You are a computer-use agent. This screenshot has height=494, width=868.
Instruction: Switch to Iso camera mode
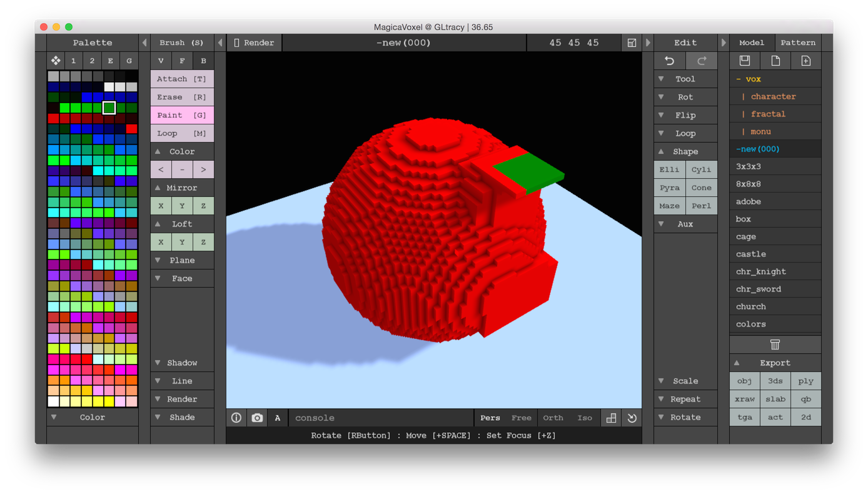pos(585,418)
